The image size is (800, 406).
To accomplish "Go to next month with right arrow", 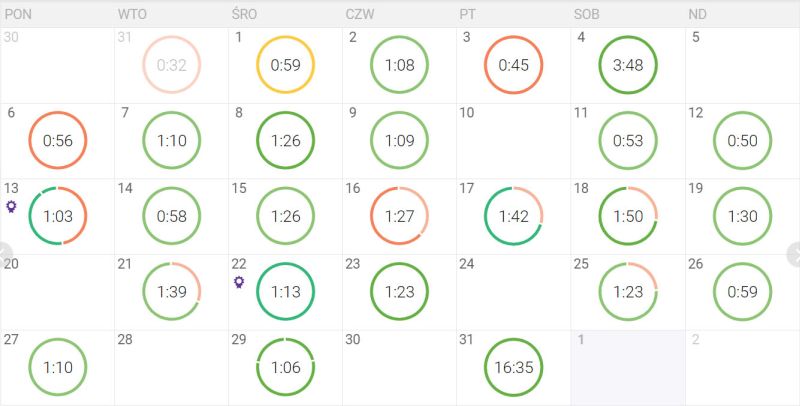I will click(x=795, y=250).
